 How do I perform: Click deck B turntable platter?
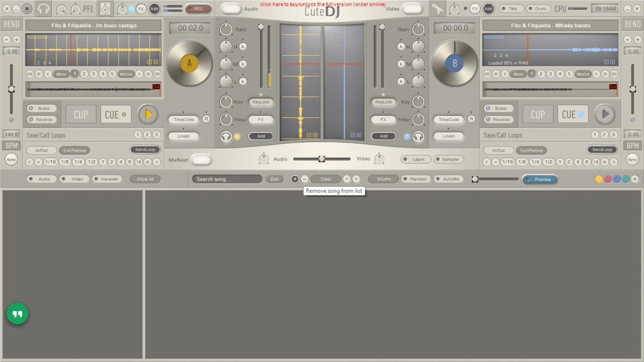coord(454,63)
